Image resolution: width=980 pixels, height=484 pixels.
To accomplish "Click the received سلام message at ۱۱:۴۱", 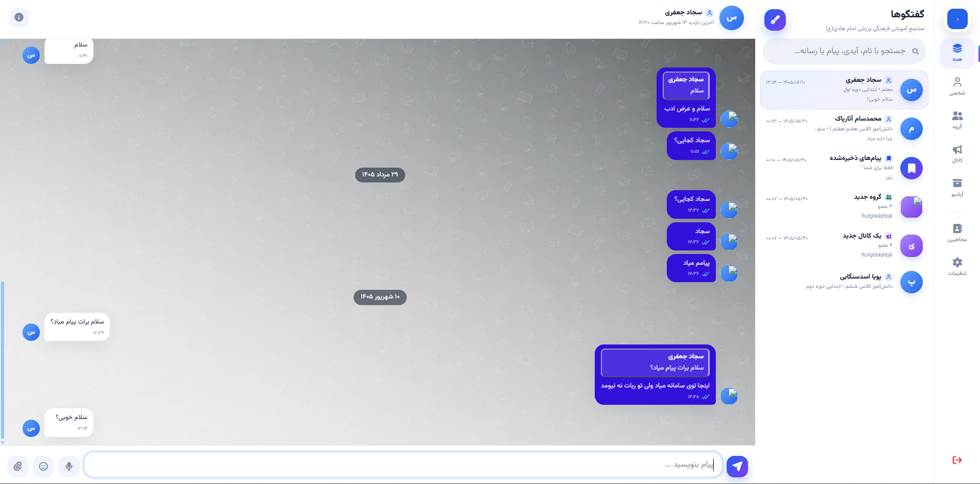I will [x=69, y=51].
